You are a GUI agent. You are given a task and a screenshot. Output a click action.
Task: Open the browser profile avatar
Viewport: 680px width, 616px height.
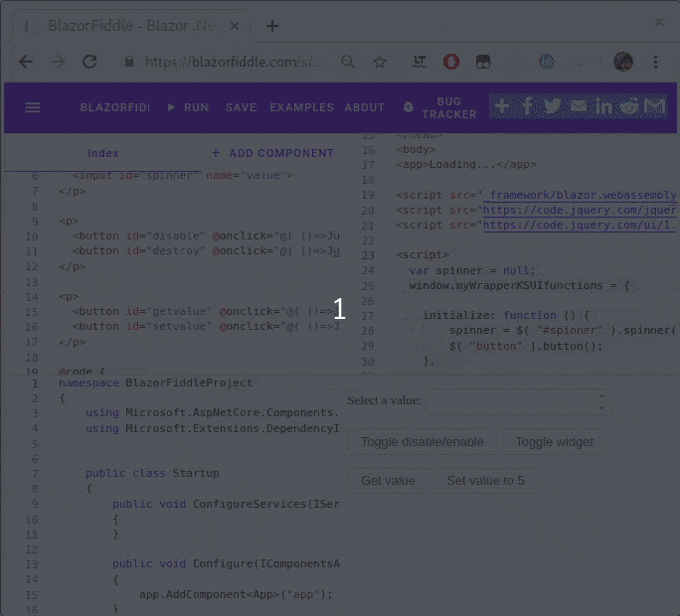click(x=623, y=62)
